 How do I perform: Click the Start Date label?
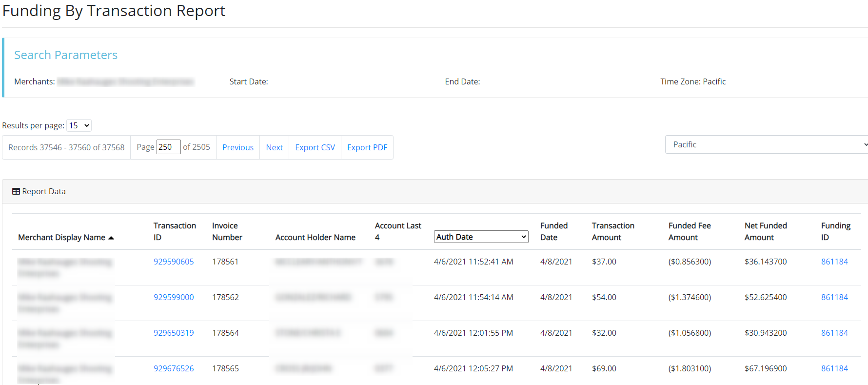tap(249, 81)
